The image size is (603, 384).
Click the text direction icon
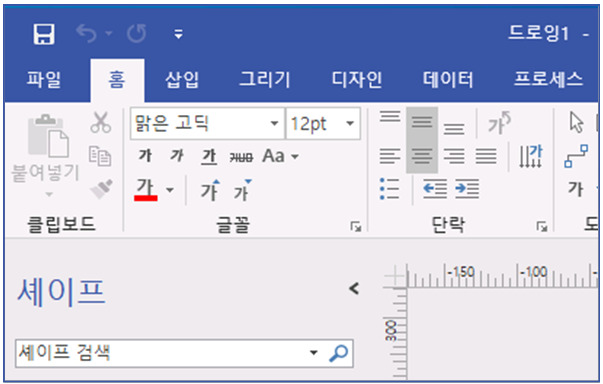click(531, 156)
